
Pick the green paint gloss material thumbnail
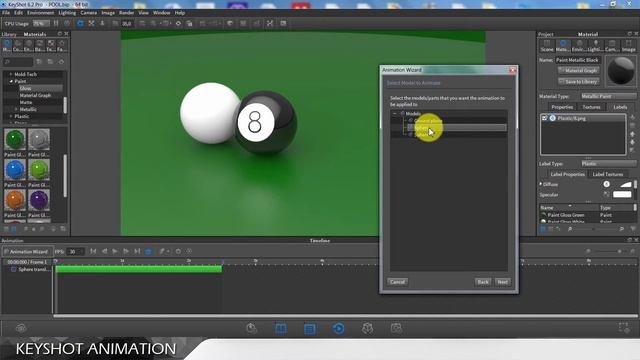(x=15, y=140)
